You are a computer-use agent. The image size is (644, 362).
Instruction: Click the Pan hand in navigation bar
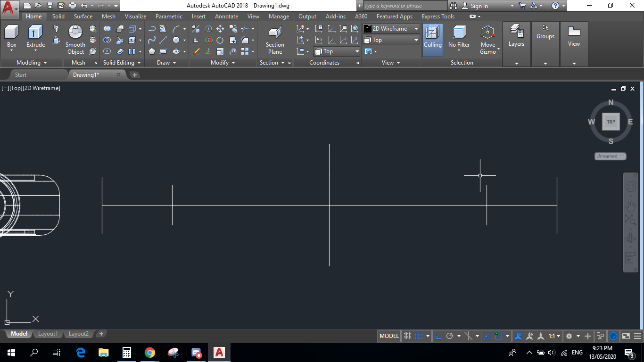point(631,206)
